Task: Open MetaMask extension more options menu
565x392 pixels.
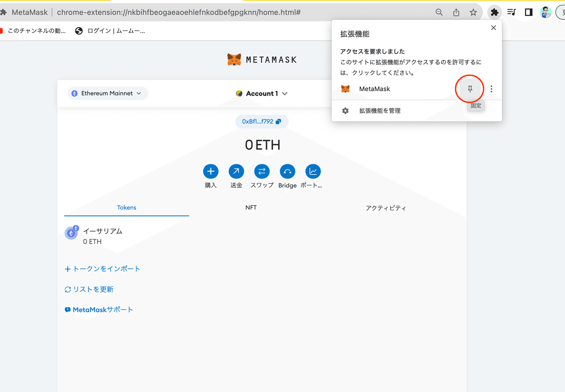Action: pyautogui.click(x=492, y=89)
